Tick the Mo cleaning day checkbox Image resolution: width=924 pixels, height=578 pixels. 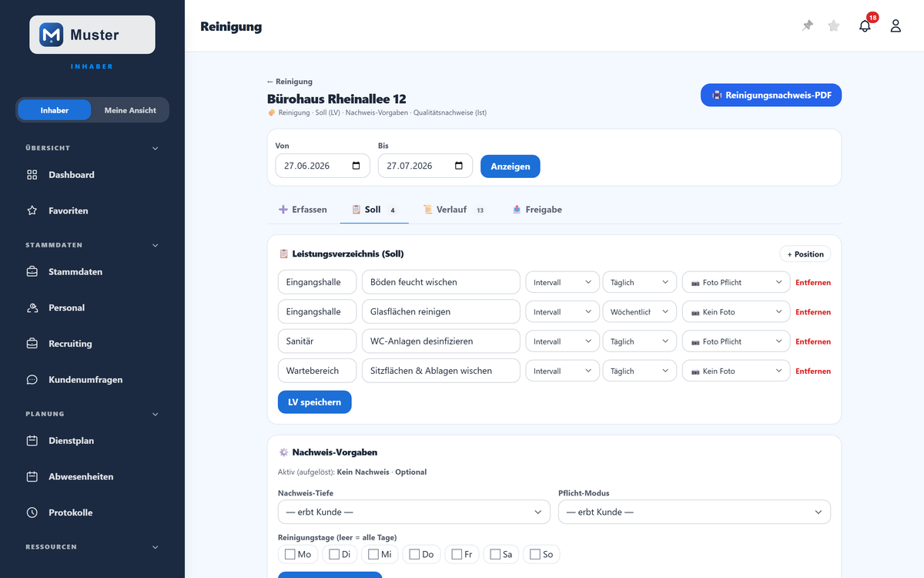pyautogui.click(x=290, y=554)
